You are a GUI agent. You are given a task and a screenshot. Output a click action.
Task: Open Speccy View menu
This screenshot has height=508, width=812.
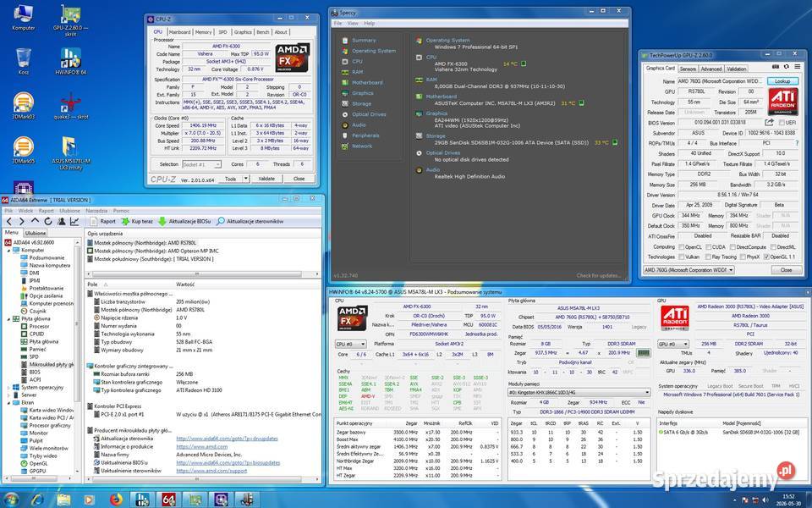[353, 24]
